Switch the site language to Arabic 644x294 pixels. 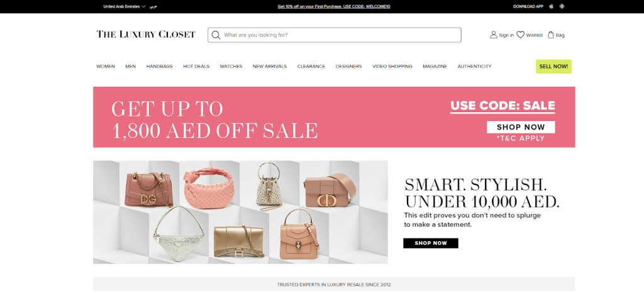point(153,6)
